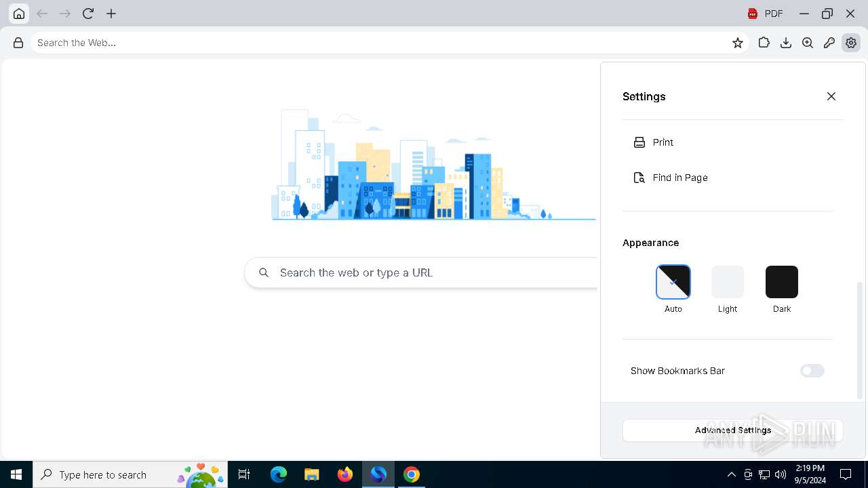Open the Windows Start menu
The width and height of the screenshot is (868, 488).
pyautogui.click(x=16, y=474)
